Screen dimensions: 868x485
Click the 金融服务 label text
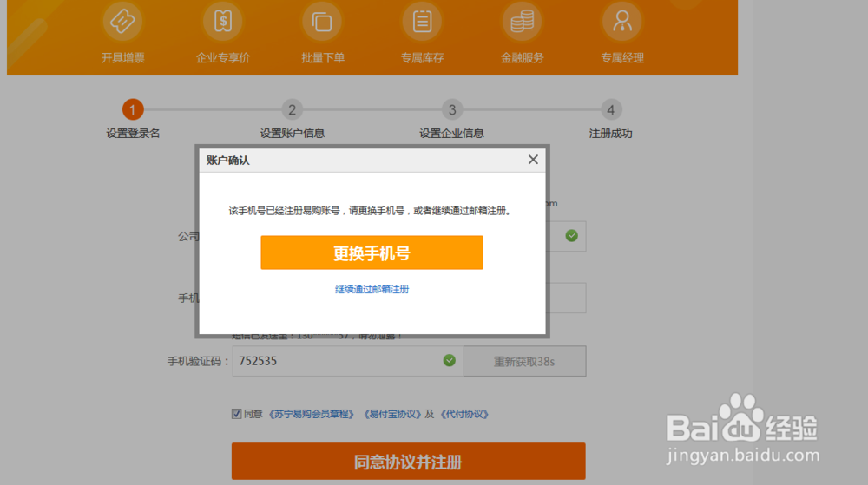pos(522,58)
